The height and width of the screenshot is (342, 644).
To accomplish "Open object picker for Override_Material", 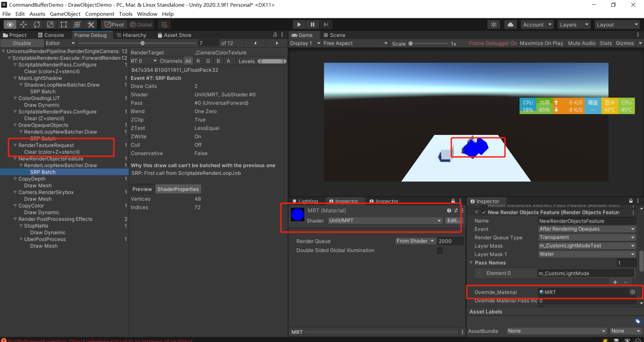I will [x=632, y=292].
